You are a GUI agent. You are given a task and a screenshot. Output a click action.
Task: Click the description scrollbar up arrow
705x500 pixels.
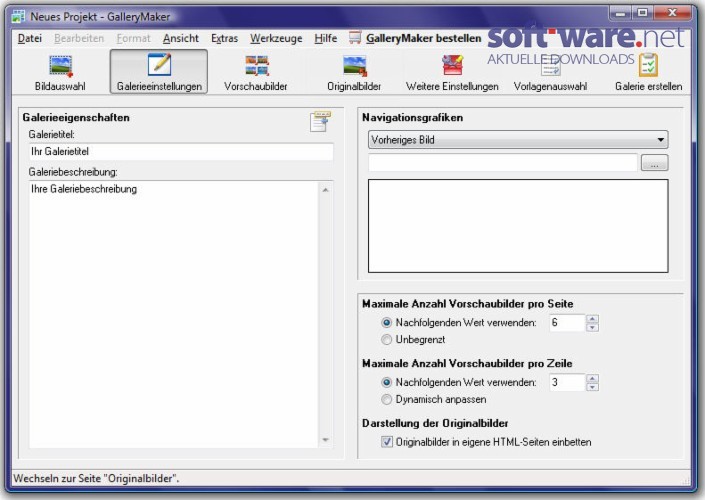pos(326,190)
